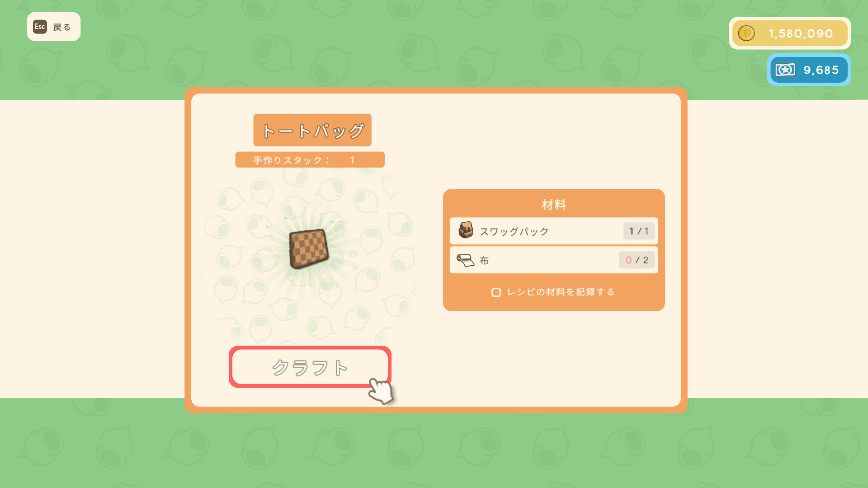
Task: Click the 材料 header
Action: pyautogui.click(x=554, y=205)
